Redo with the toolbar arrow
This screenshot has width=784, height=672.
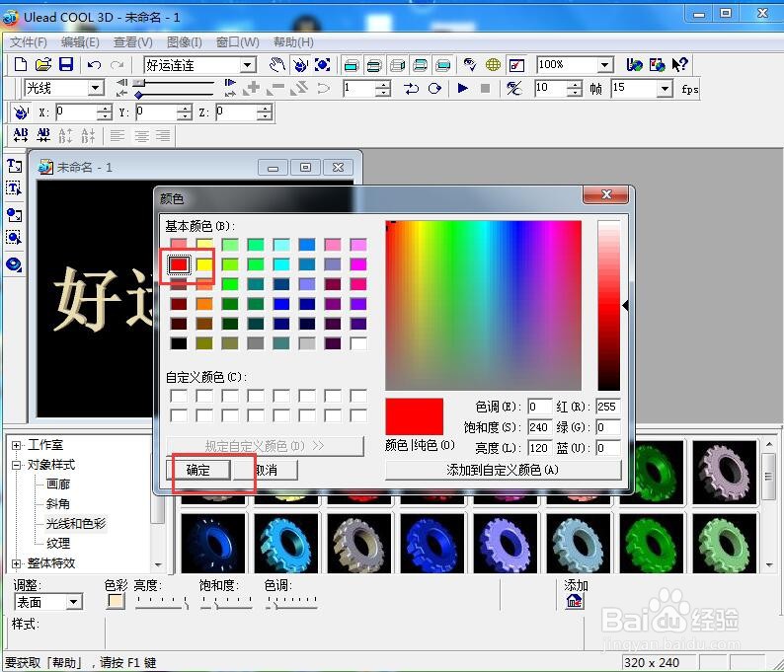click(x=117, y=64)
